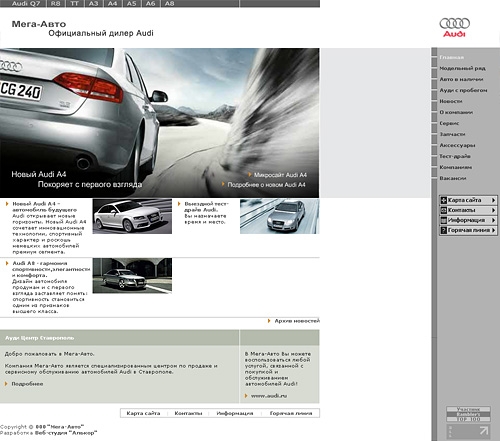
Task: Go to Новости in the side menu
Action: (451, 101)
